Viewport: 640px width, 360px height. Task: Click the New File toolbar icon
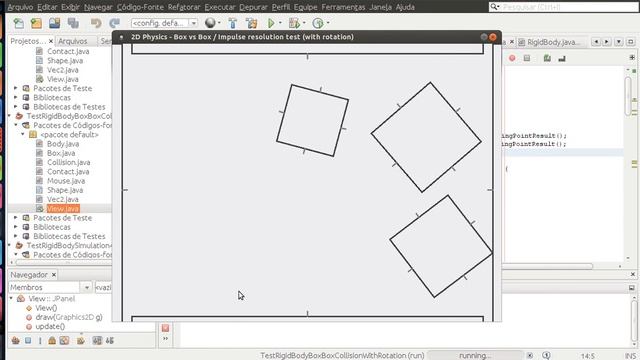point(18,23)
